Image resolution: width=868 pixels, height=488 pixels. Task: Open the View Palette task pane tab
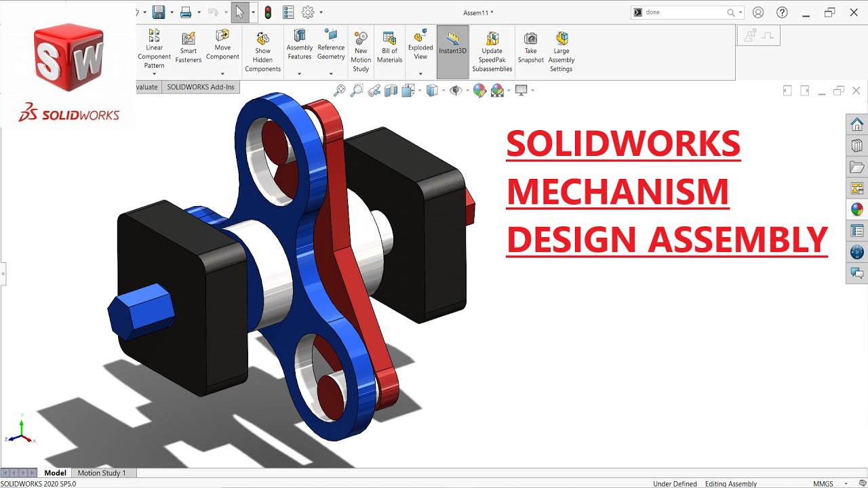pyautogui.click(x=857, y=188)
